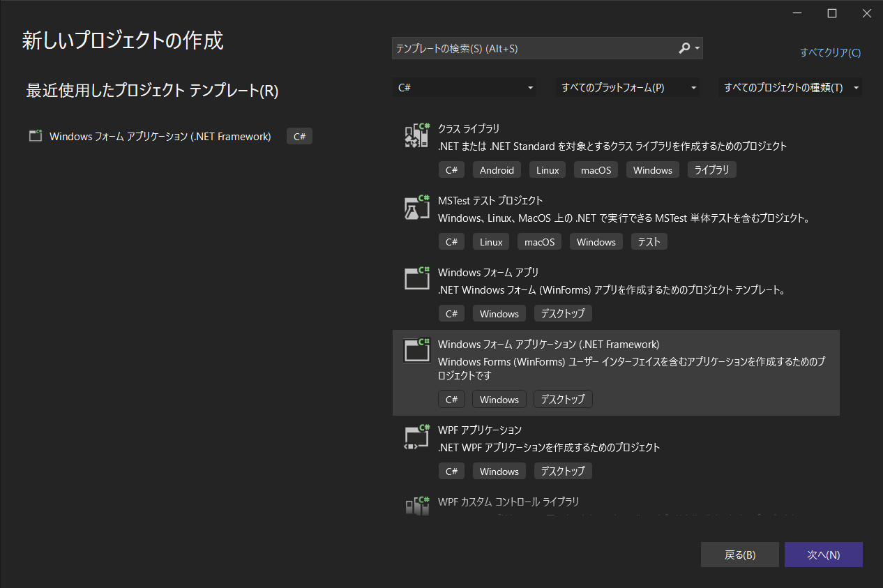Click the Linux tag under MSTest project
The height and width of the screenshot is (588, 883).
click(491, 242)
